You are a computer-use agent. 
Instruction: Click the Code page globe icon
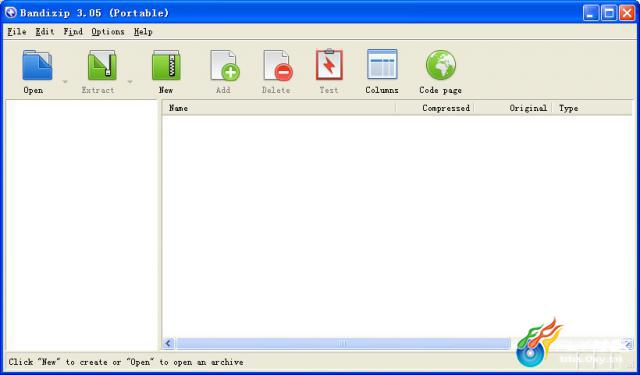point(441,65)
